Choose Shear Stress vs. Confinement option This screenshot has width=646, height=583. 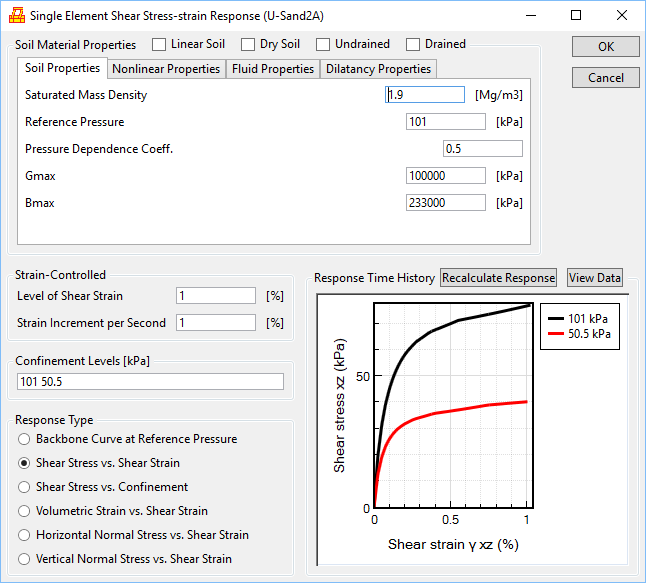[x=25, y=487]
